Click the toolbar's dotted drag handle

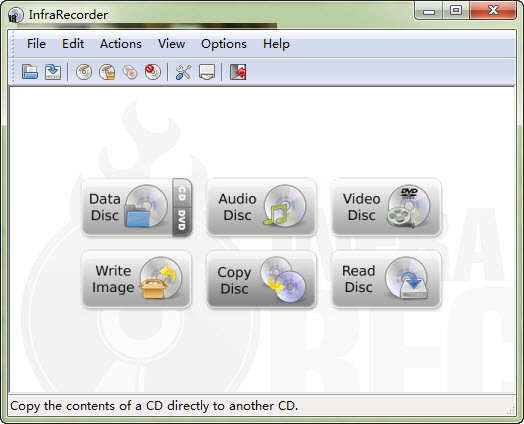click(13, 72)
